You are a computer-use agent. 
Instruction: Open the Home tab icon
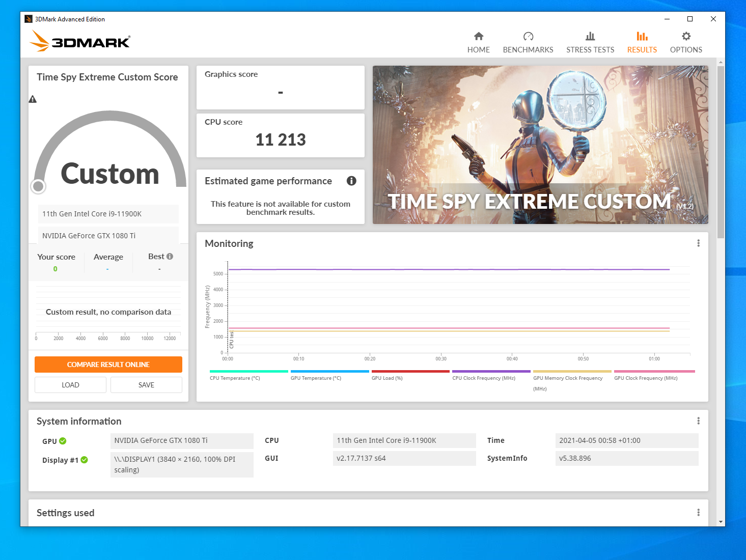tap(478, 36)
